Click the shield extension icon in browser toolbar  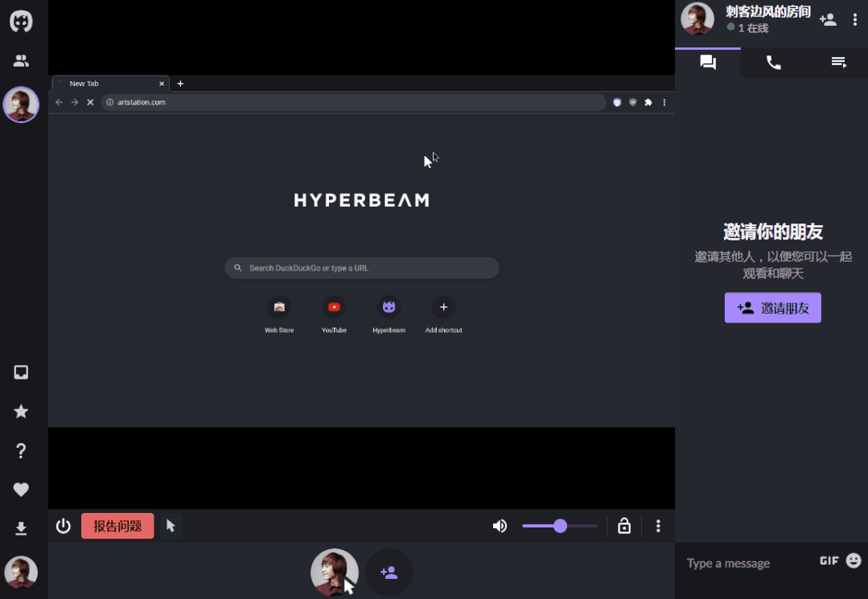click(633, 102)
